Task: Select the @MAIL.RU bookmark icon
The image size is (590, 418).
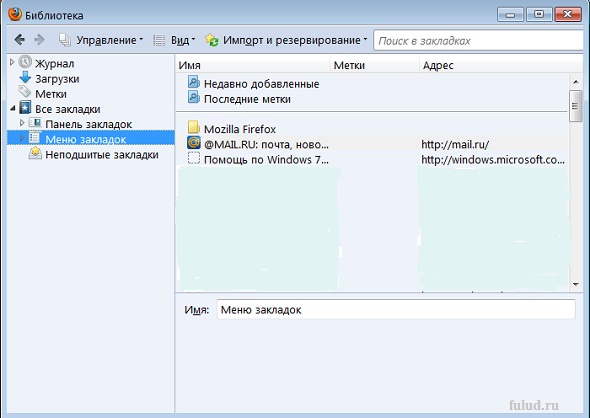Action: click(x=194, y=143)
